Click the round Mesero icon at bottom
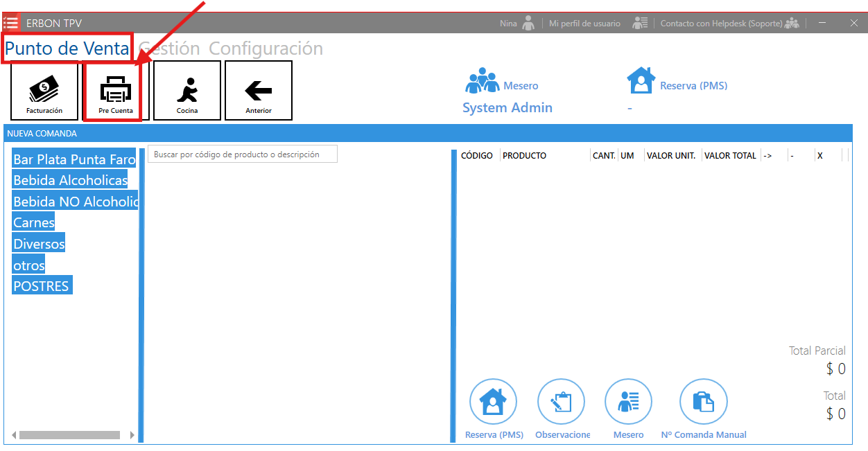Image resolution: width=868 pixels, height=451 pixels. [628, 402]
